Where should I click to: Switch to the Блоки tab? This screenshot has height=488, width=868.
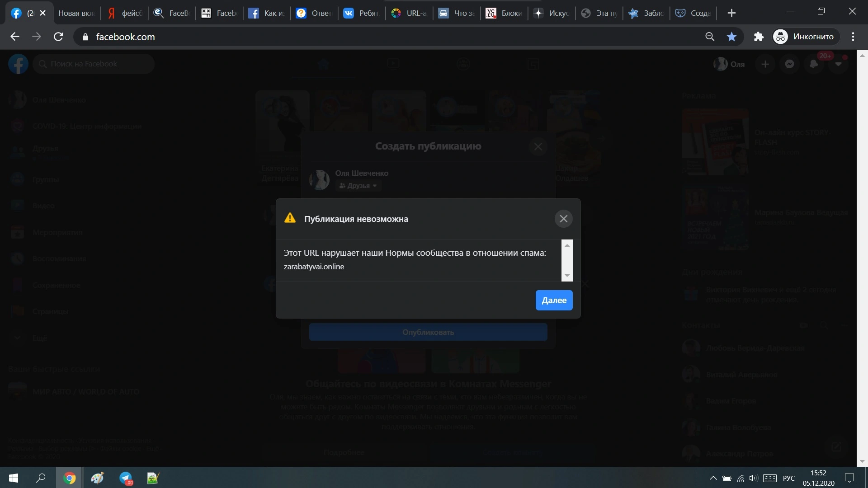pyautogui.click(x=505, y=13)
